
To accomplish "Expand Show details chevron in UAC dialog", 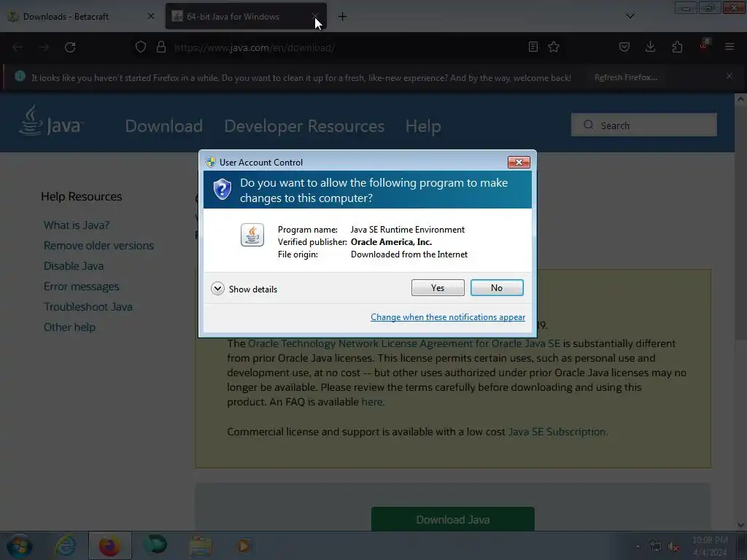I will (217, 289).
